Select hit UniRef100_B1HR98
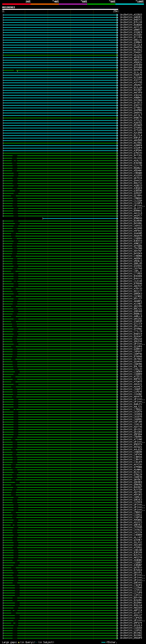This screenshot has width=146, height=644. point(131,221)
